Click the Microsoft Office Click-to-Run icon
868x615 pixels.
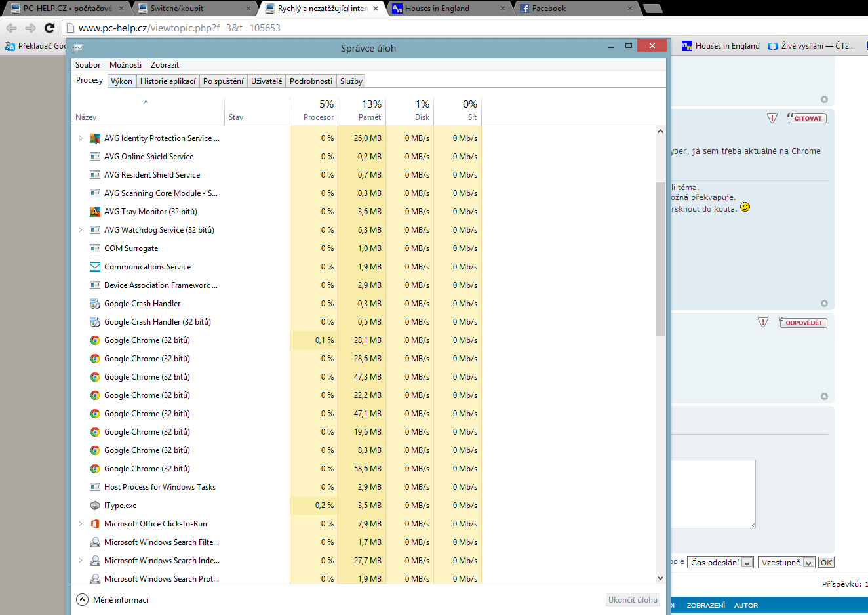click(95, 524)
